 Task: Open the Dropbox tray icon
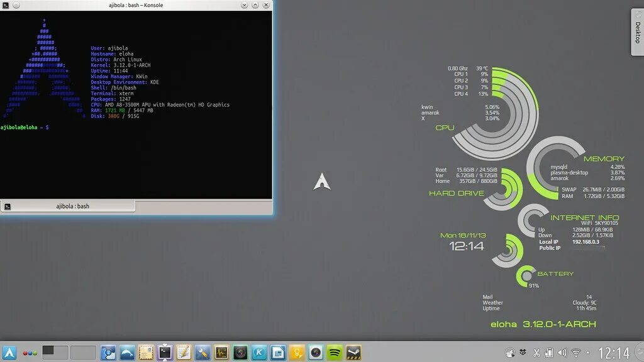click(523, 353)
